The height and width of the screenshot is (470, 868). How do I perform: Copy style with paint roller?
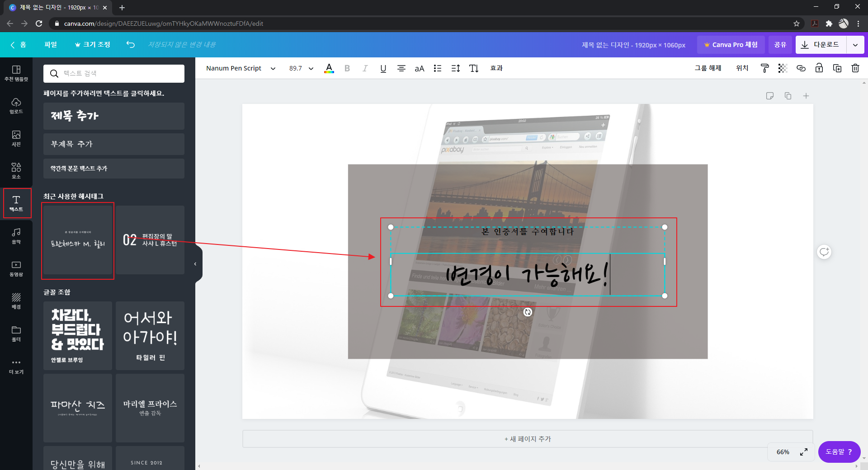pyautogui.click(x=765, y=68)
